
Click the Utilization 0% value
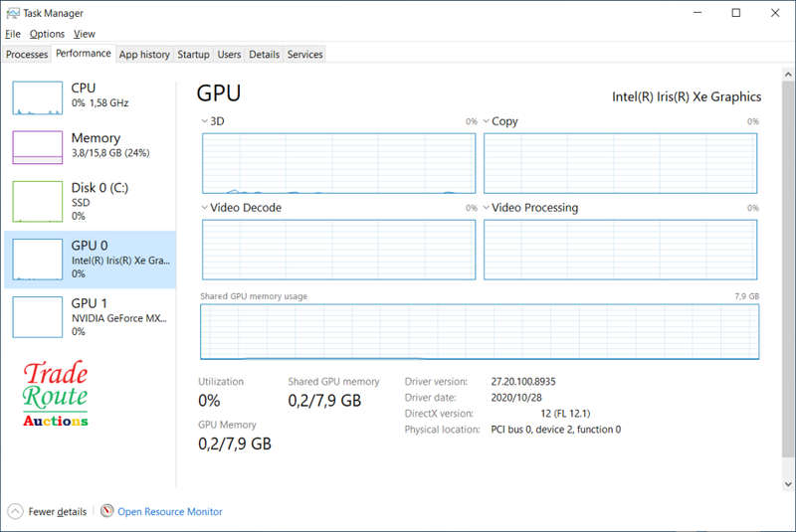[209, 401]
